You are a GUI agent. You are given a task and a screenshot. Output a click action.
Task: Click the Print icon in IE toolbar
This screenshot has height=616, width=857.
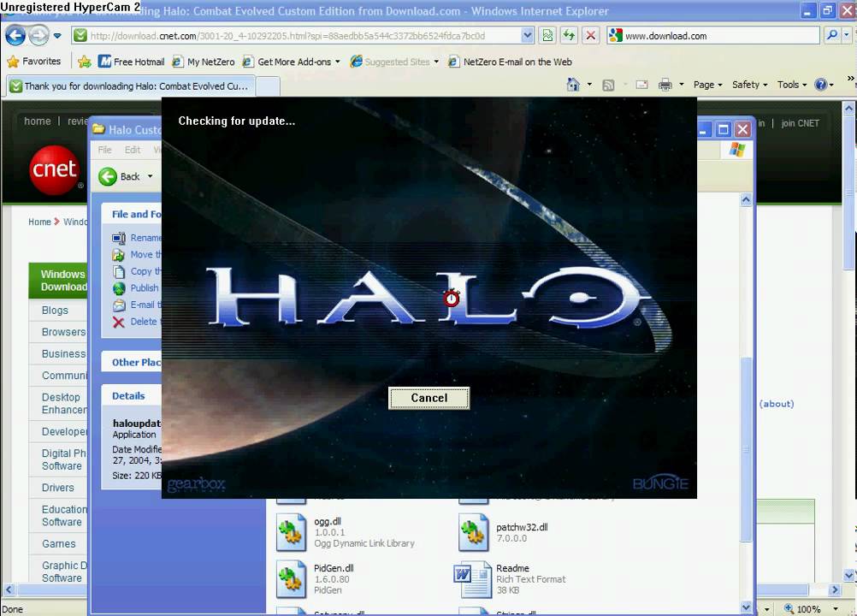[x=665, y=85]
